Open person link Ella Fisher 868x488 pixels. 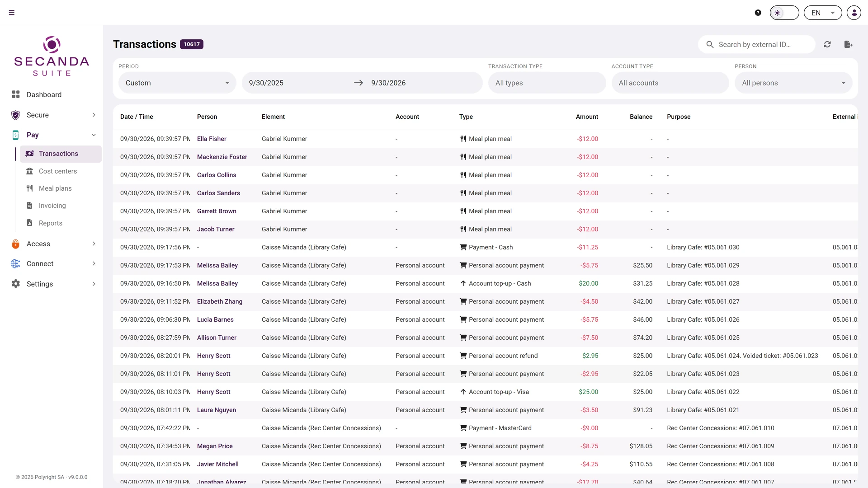click(212, 139)
